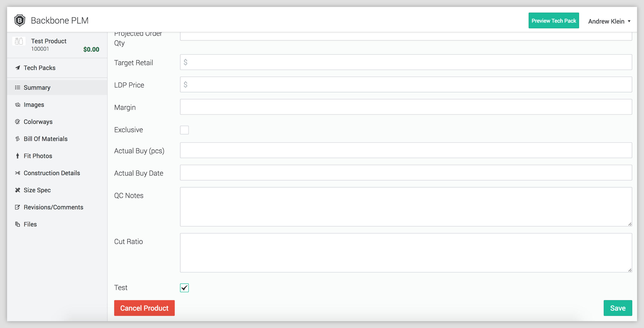Uncheck the Test checkbox
644x328 pixels.
pyautogui.click(x=184, y=288)
